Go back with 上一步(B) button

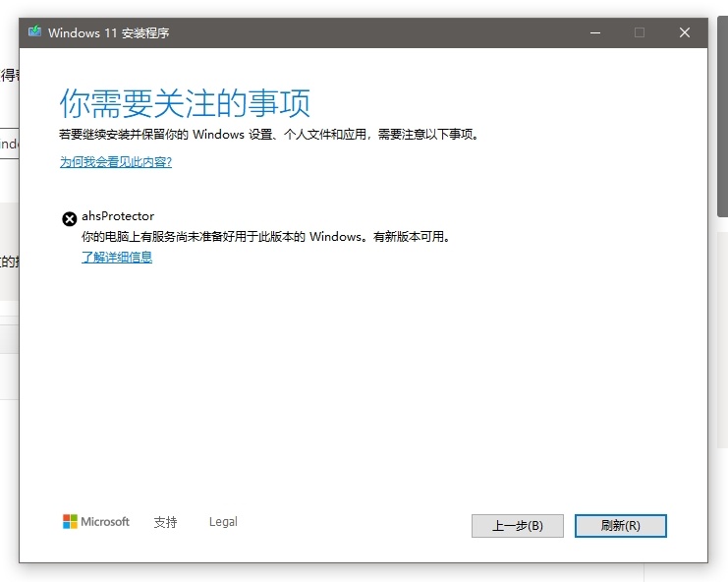(518, 526)
